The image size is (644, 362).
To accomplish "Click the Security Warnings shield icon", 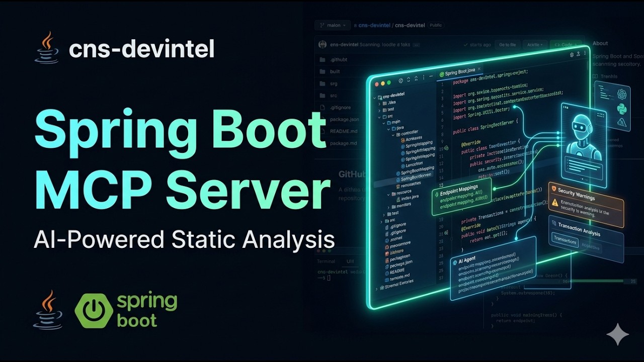I will tap(554, 189).
